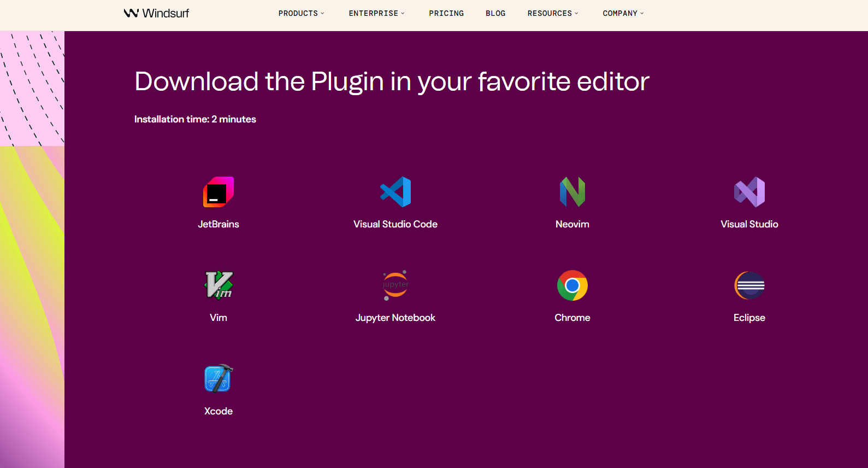
Task: Open the Company dropdown menu
Action: tap(623, 13)
